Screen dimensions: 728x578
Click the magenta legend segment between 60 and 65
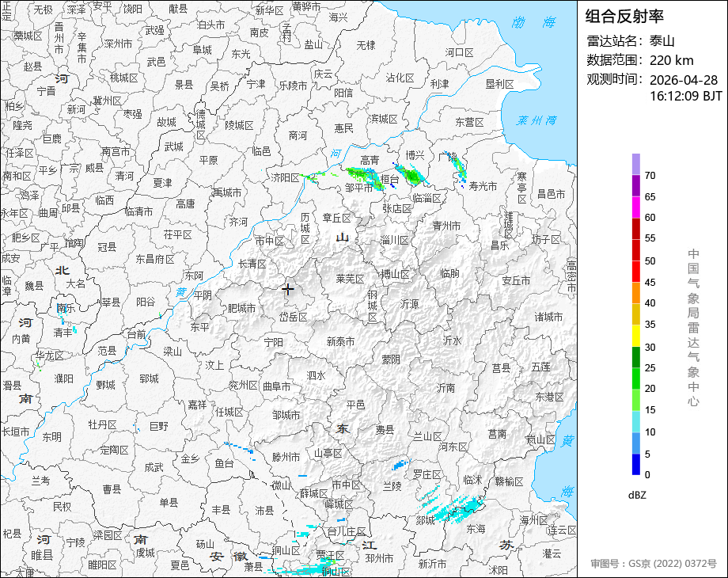(x=636, y=207)
